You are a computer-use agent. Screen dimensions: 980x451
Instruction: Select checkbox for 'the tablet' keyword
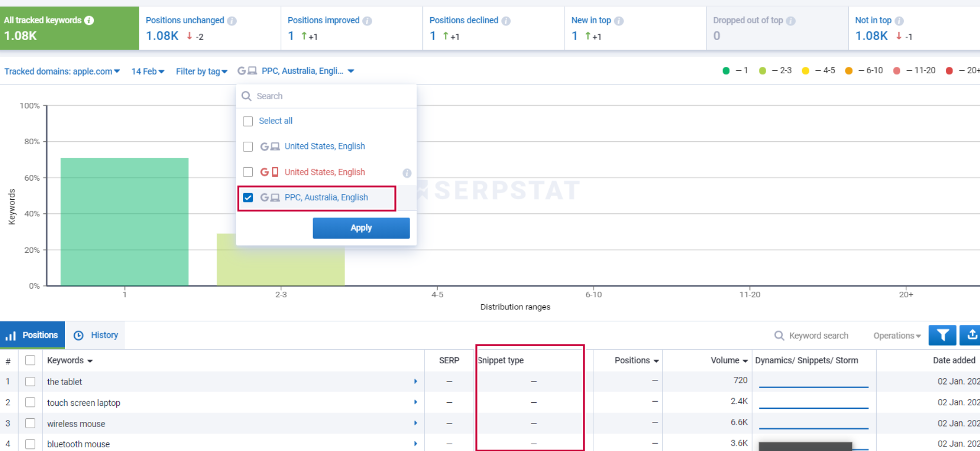31,381
